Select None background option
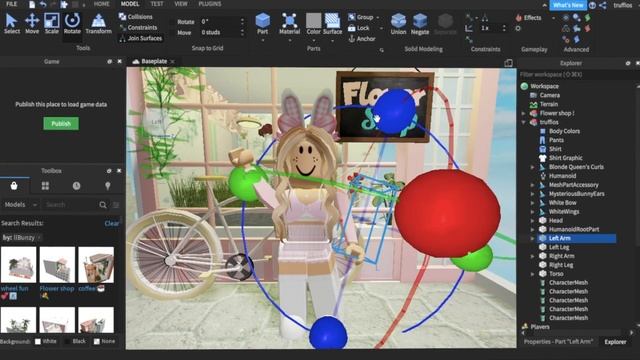The height and width of the screenshot is (360, 640). coord(104,341)
